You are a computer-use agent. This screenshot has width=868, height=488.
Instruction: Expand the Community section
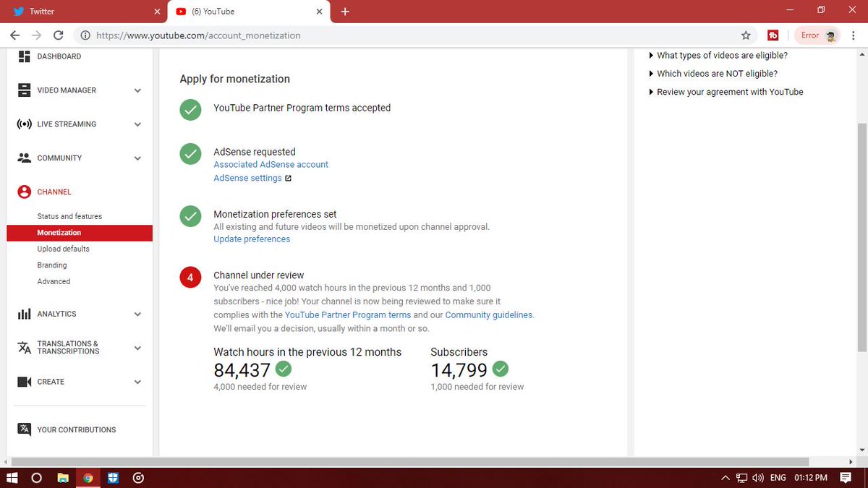(137, 158)
